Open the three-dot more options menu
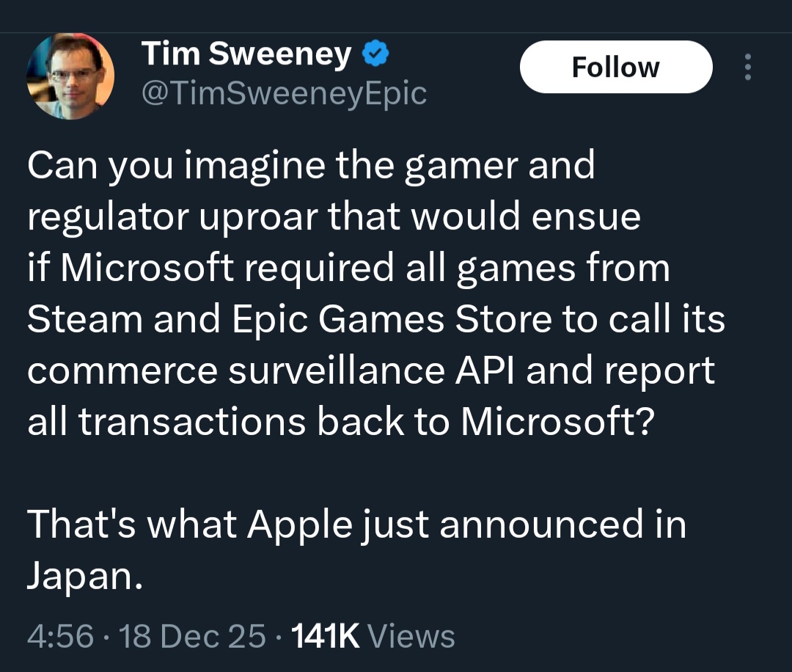 (x=748, y=67)
